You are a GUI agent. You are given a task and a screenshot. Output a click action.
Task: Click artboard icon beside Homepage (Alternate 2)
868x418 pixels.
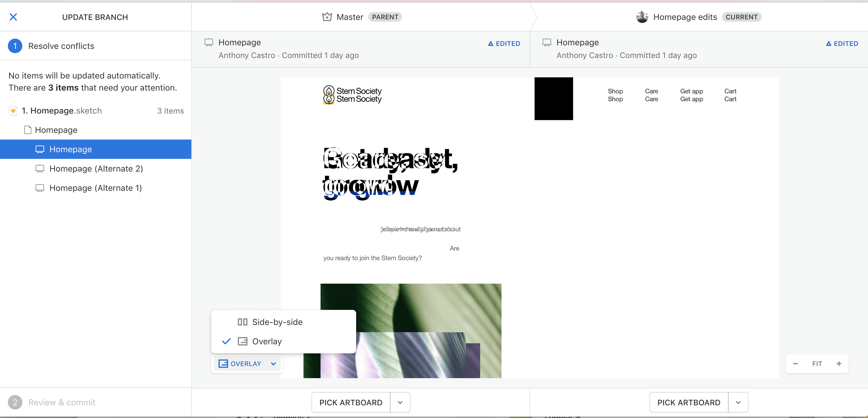tap(40, 169)
